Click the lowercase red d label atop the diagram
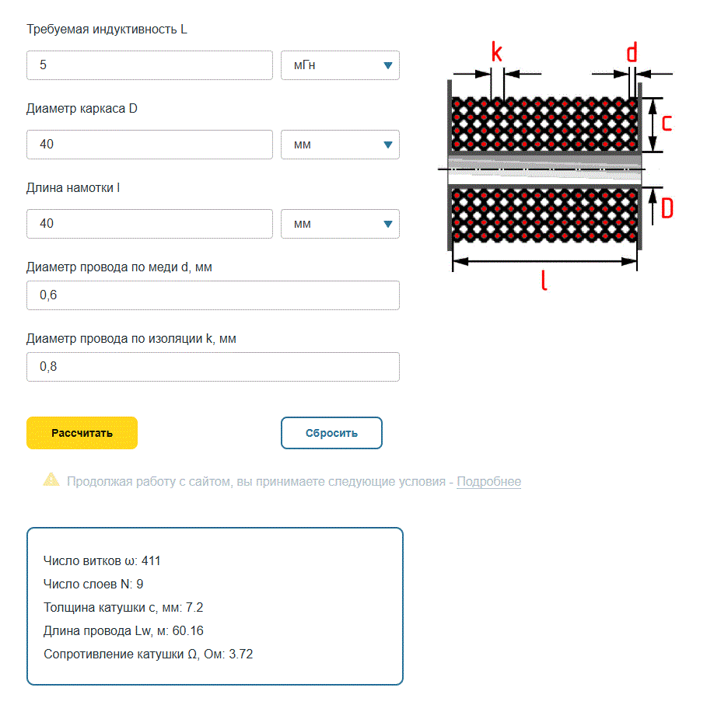The width and height of the screenshot is (728, 719). [x=632, y=53]
